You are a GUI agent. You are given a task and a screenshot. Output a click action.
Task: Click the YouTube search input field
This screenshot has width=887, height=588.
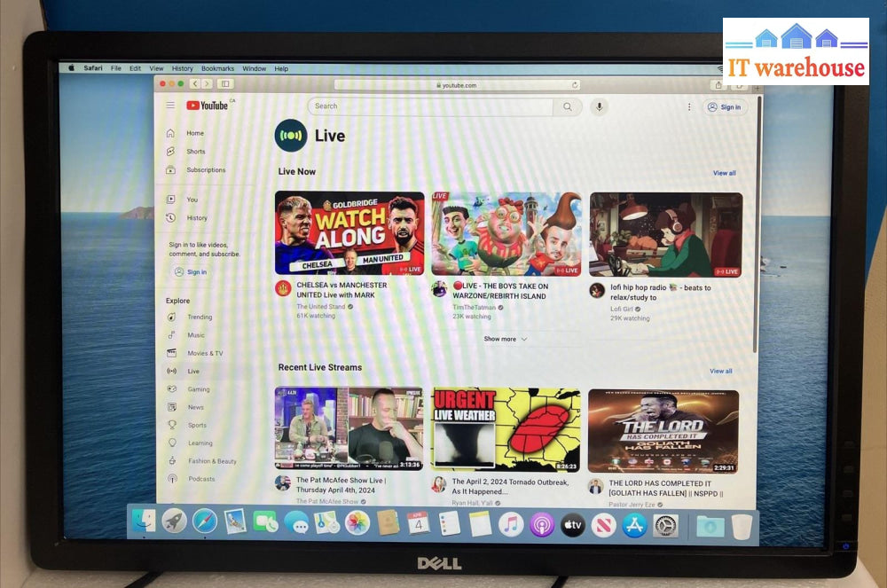(430, 106)
